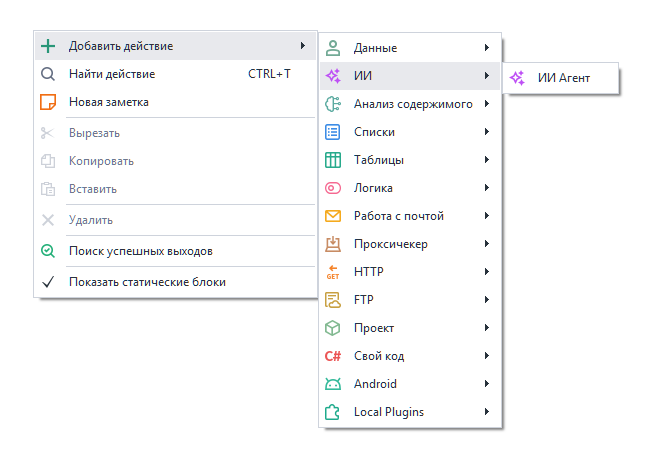Choose the ИИ Агент submenu item
This screenshot has width=645, height=465.
tap(561, 78)
